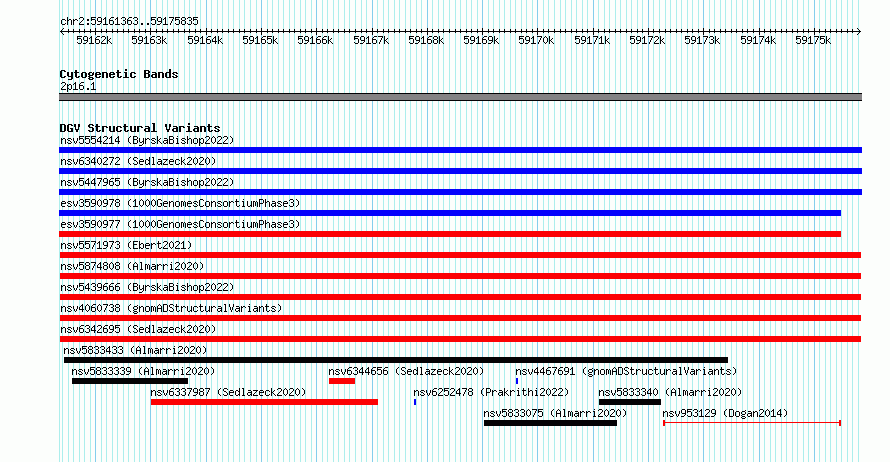Screen dimensions: 890x462
Task: Click the nsv6252478 (Prakrithi2022) label
Action: click(491, 392)
